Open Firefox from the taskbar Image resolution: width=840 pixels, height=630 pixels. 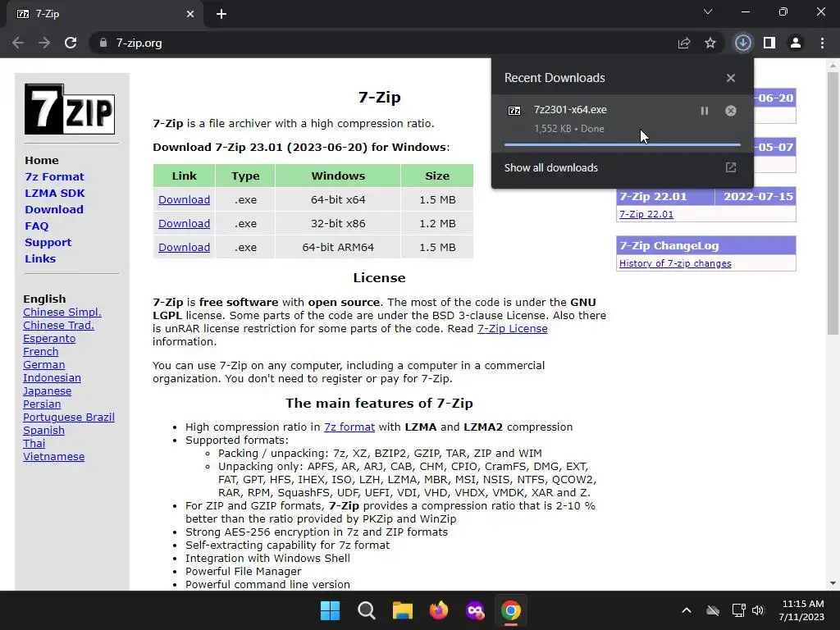[x=439, y=610]
